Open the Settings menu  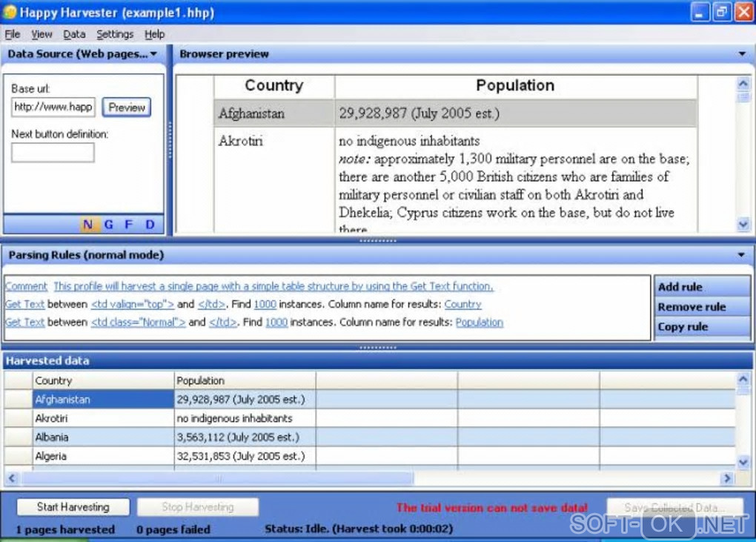coord(115,34)
